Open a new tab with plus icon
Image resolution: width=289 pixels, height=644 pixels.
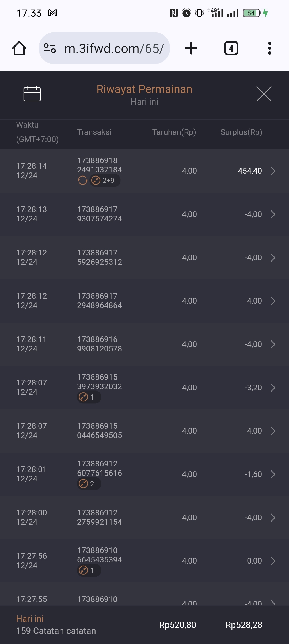pos(191,48)
